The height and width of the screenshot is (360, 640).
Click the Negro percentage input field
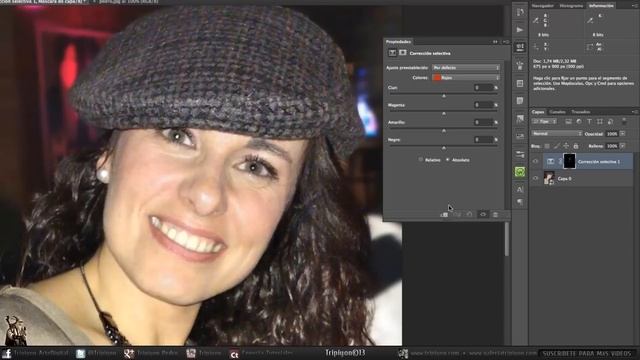(x=484, y=140)
